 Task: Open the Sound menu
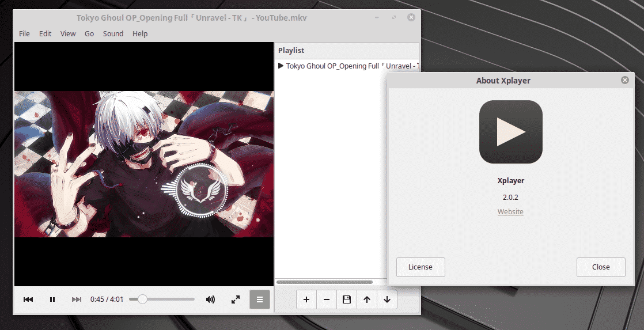point(113,33)
